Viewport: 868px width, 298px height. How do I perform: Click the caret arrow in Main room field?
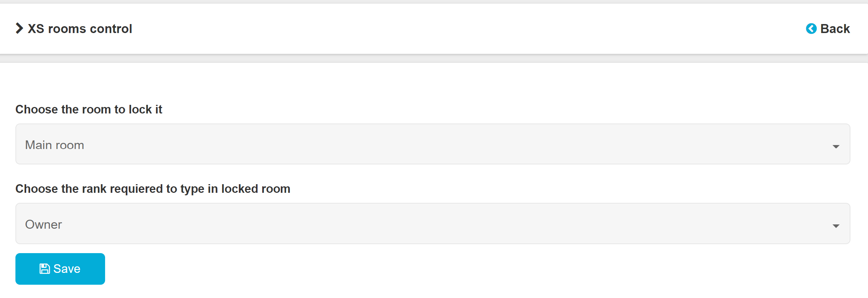[x=836, y=146]
